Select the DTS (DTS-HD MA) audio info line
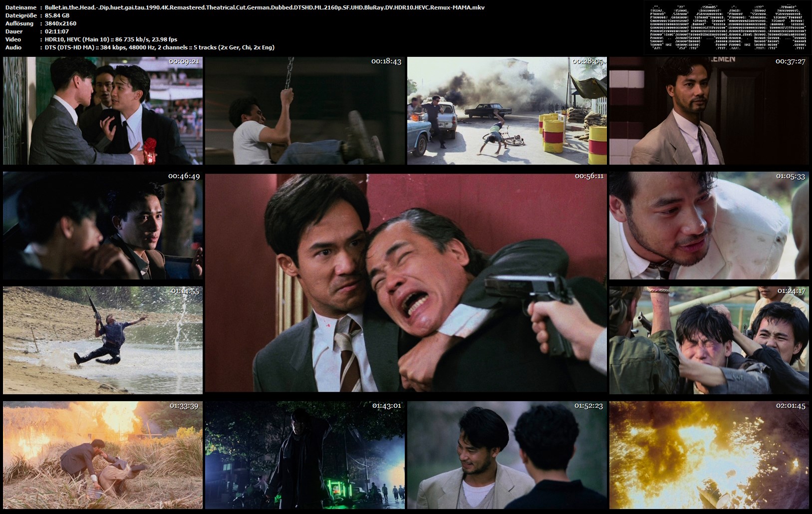The height and width of the screenshot is (514, 812). coord(159,47)
